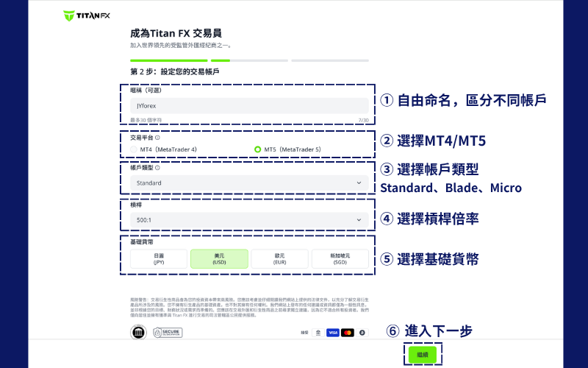Click the VISA payment icon
588x368 pixels.
(x=332, y=333)
